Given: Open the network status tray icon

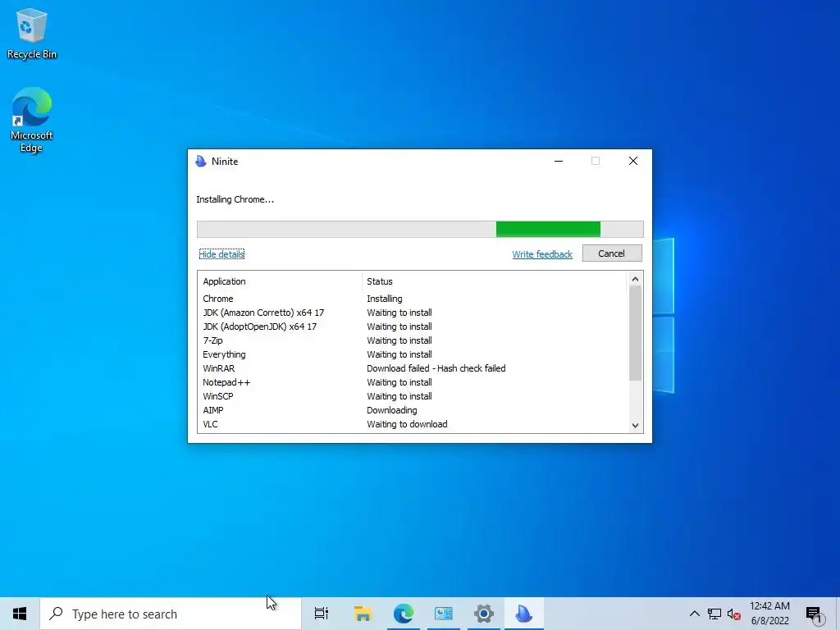Looking at the screenshot, I should point(714,614).
